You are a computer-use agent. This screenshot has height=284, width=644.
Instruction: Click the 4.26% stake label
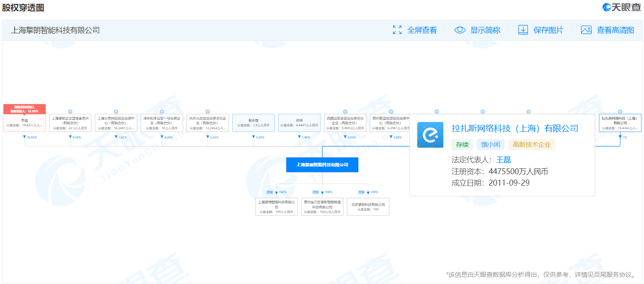point(169,137)
